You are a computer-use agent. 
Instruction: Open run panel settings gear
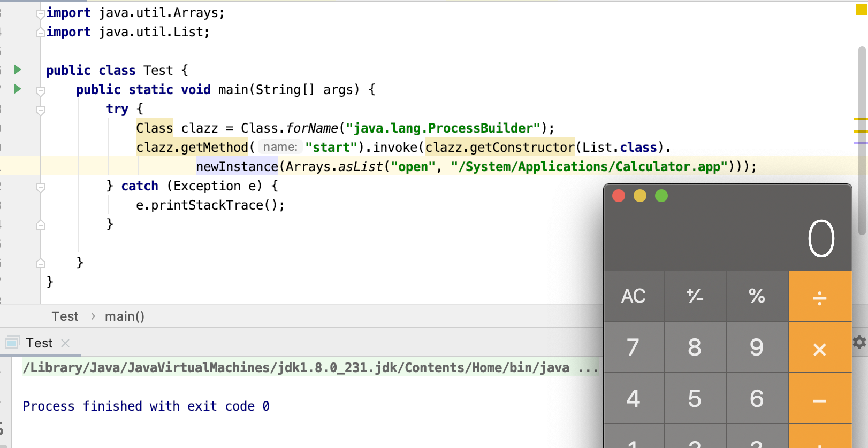(859, 342)
